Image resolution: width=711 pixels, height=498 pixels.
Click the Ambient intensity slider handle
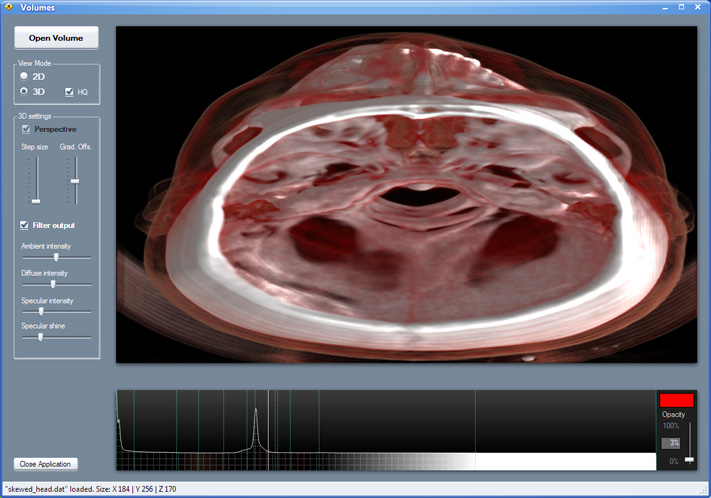coord(56,257)
